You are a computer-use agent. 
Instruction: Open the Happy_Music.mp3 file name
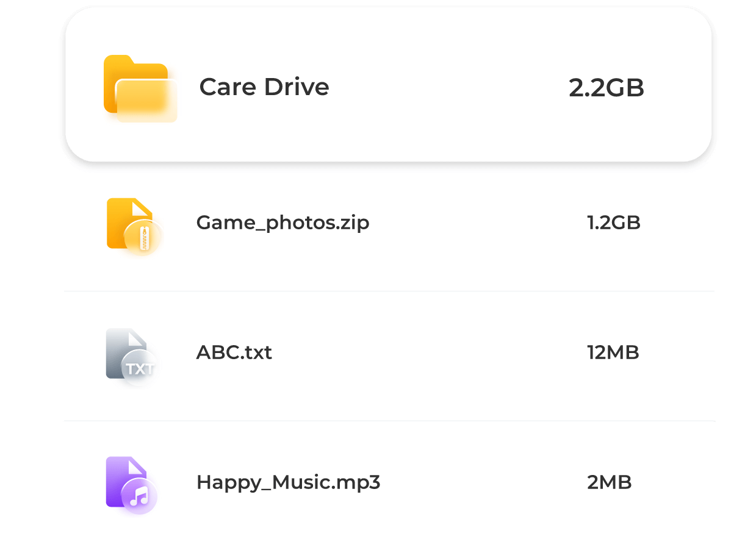point(288,483)
